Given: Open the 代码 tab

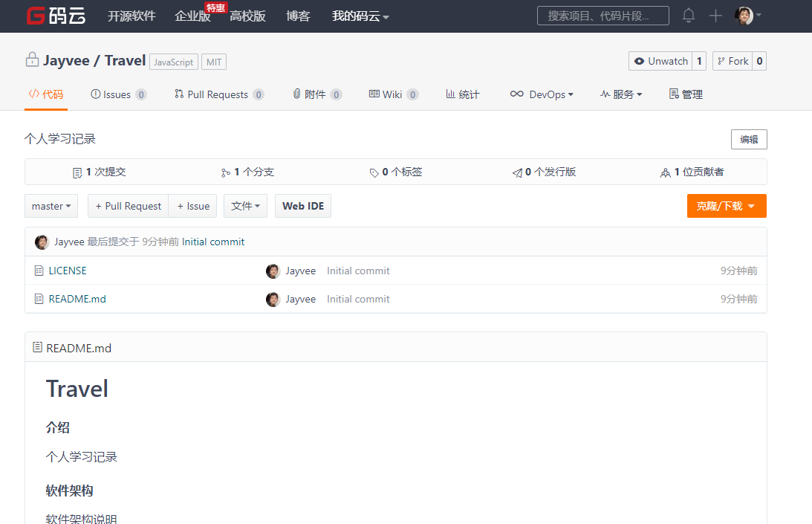Looking at the screenshot, I should click(46, 94).
